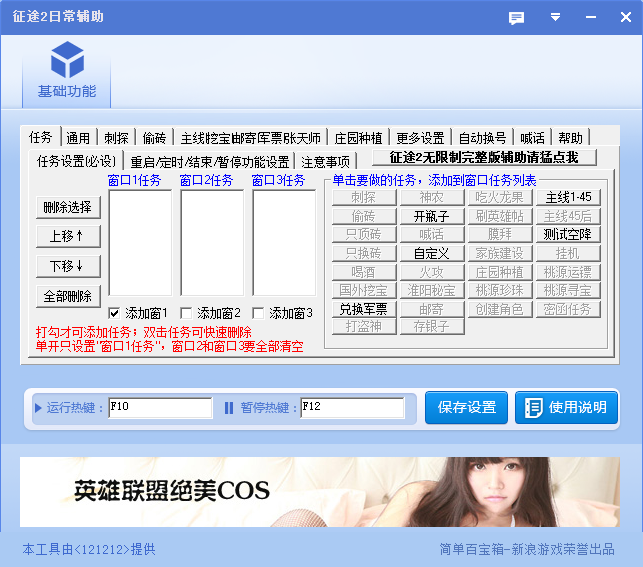The image size is (643, 567).
Task: Open the 主线挖宝邮寄军票张天师 tab
Action: [250, 138]
